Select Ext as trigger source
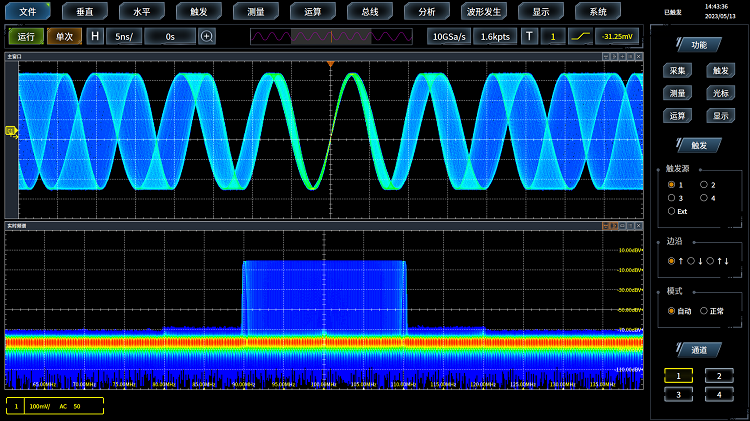750x421 pixels. (671, 211)
